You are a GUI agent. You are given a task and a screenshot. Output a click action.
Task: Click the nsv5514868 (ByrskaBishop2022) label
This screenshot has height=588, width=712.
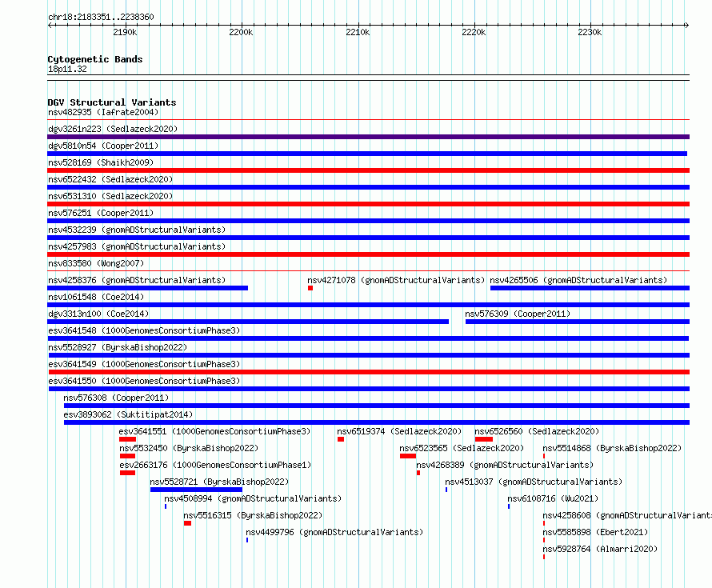point(612,448)
